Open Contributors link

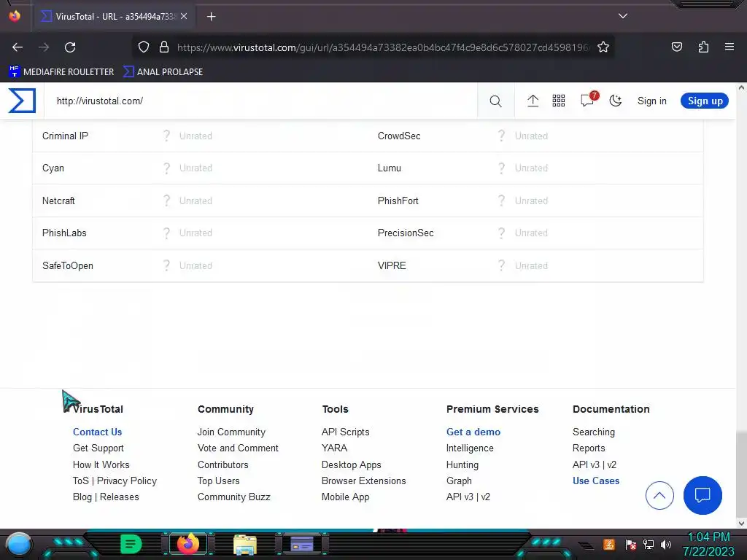tap(222, 464)
